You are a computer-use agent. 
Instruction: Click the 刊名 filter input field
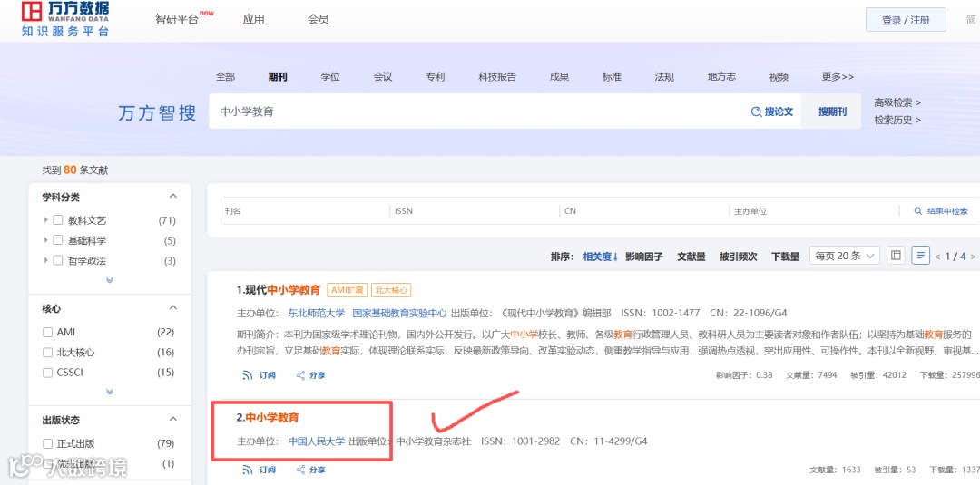click(305, 211)
